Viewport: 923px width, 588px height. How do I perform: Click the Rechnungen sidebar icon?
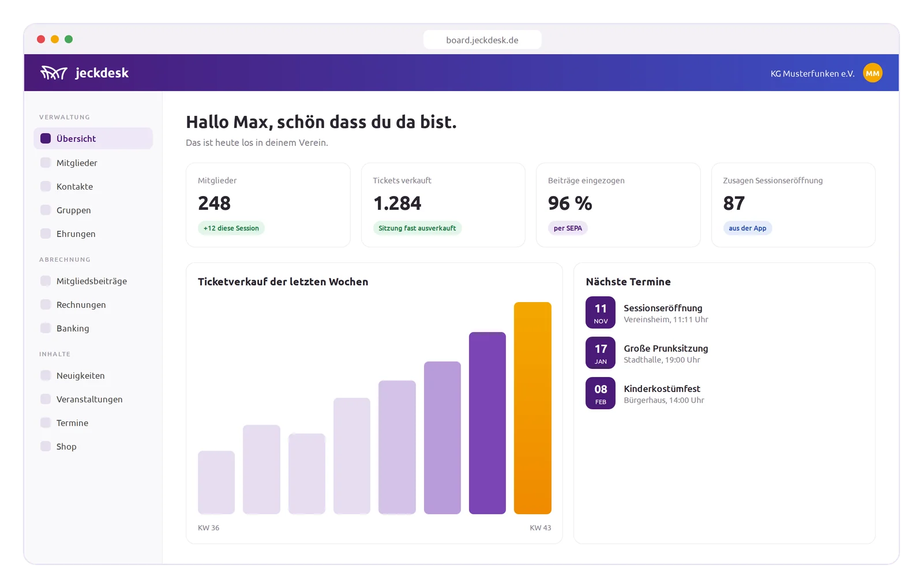(x=46, y=304)
